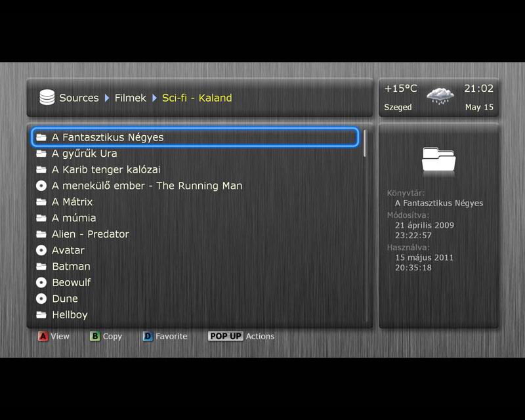
Task: Click the +15°C temperature reading
Action: click(x=401, y=89)
